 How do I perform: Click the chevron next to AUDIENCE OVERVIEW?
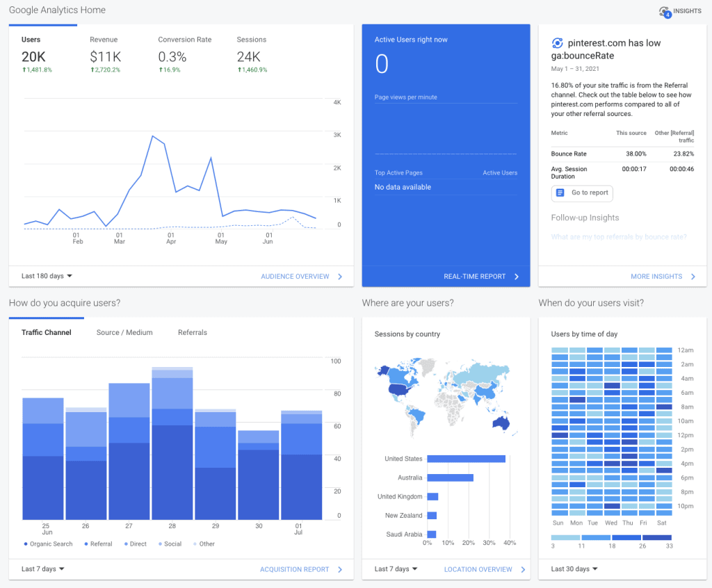point(339,277)
